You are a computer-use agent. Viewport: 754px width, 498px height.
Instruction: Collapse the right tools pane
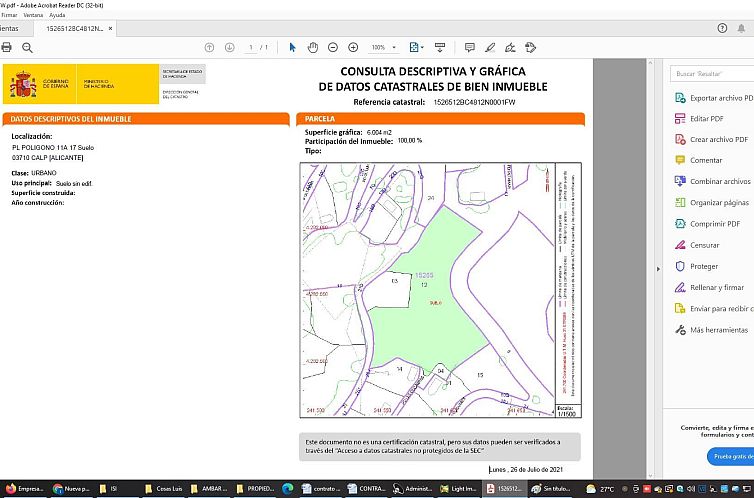pos(657,268)
